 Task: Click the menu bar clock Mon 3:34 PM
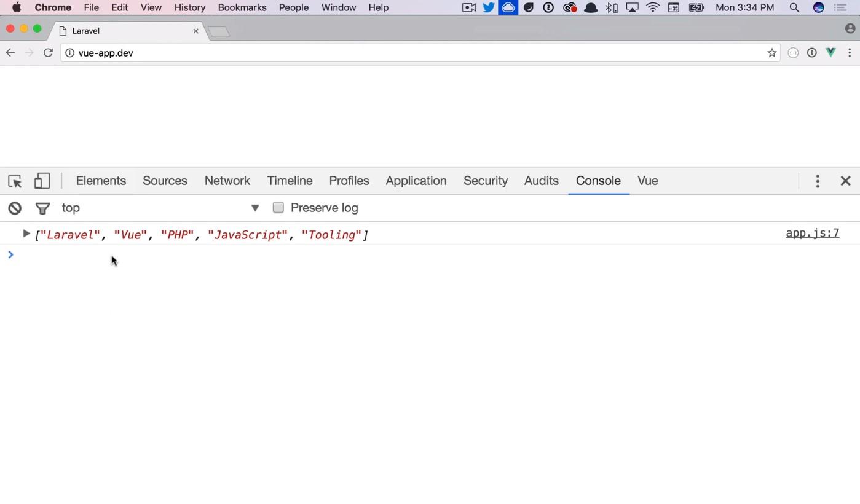click(x=744, y=7)
